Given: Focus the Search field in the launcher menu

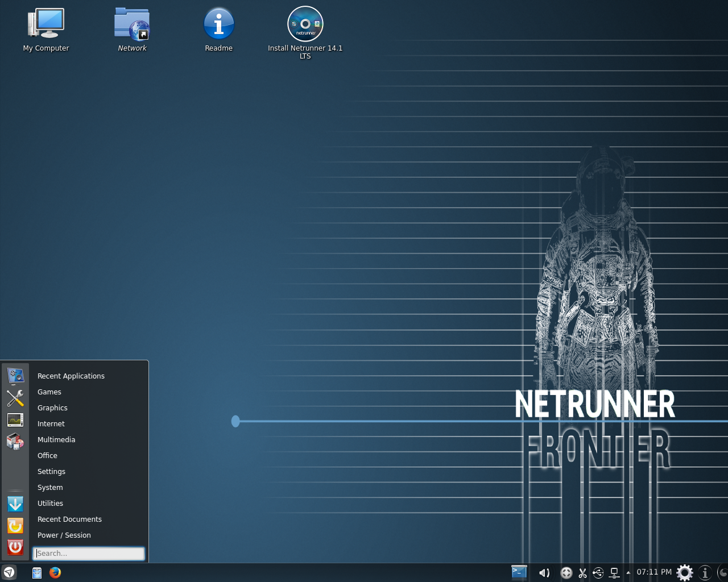Looking at the screenshot, I should [x=89, y=553].
